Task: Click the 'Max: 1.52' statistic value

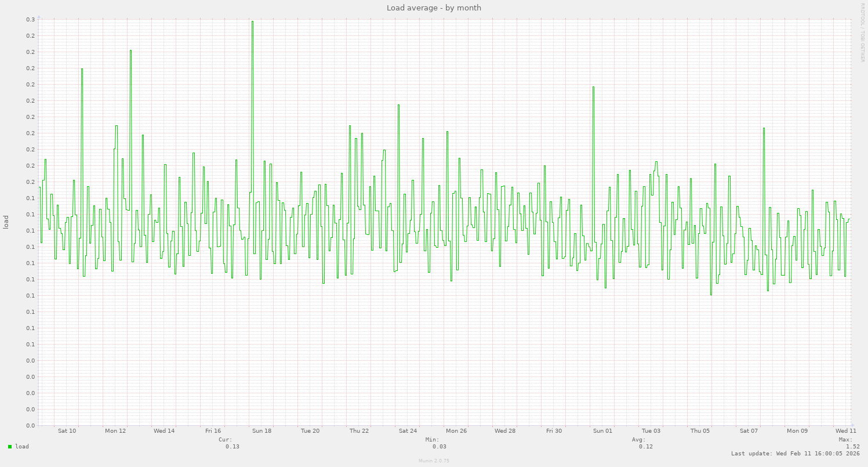Action: coord(852,447)
